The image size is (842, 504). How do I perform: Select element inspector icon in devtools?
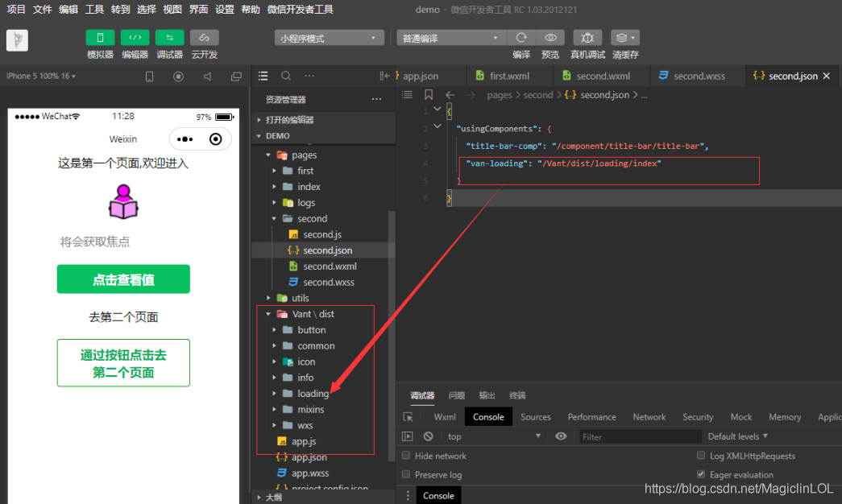point(409,417)
